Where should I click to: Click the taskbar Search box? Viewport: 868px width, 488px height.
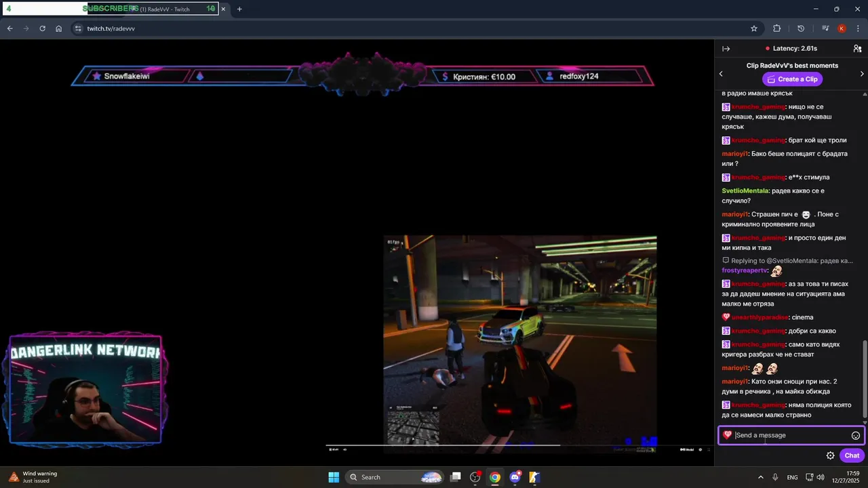[x=395, y=477]
